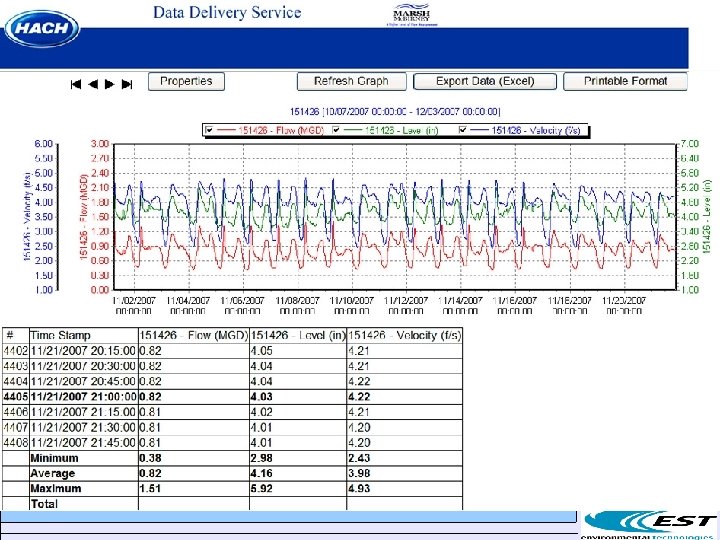Viewport: 720px width, 540px height.
Task: Open Printable Format view
Action: tap(625, 81)
